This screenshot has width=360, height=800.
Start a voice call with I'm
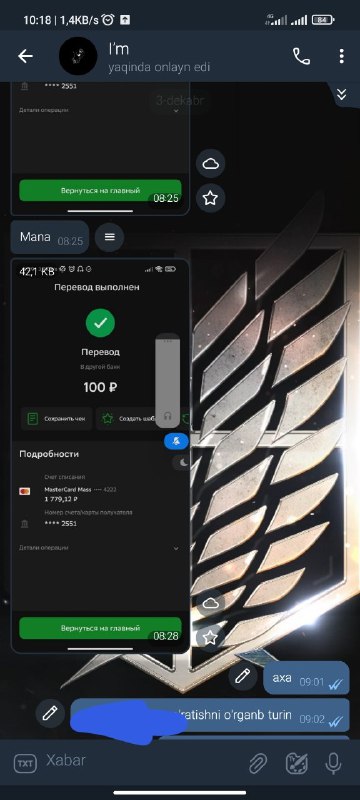pos(301,57)
